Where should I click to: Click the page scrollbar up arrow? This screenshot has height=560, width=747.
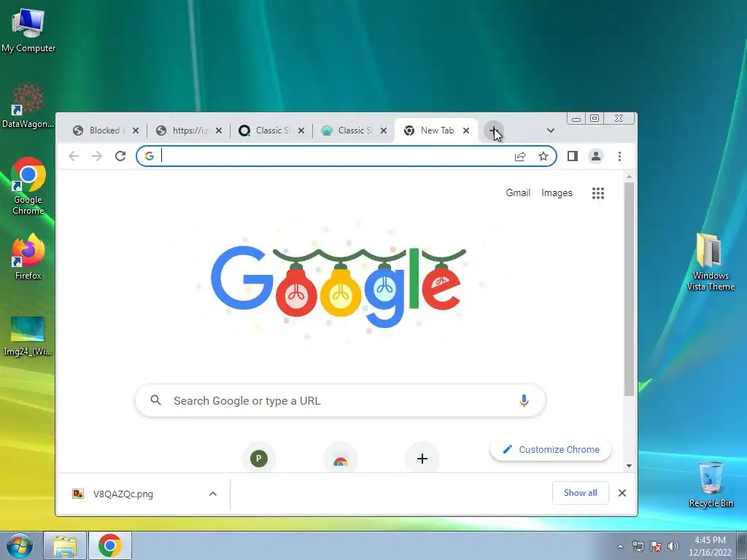[x=629, y=176]
